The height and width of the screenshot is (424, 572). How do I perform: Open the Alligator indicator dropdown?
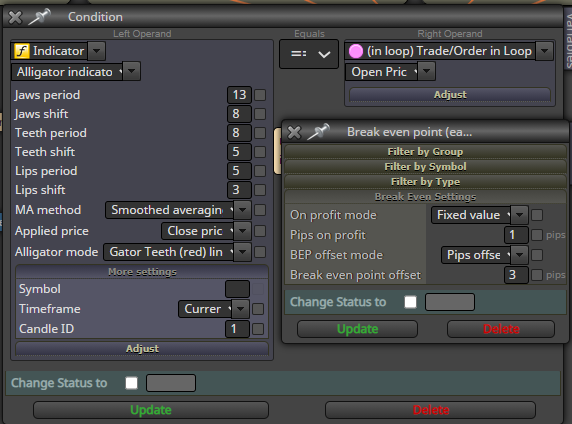(131, 71)
